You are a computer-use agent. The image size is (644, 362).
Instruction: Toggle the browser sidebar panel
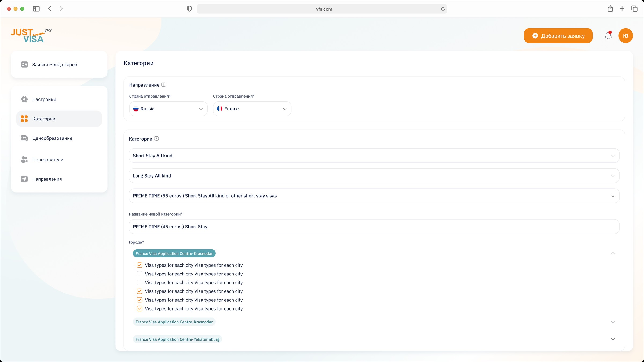(x=36, y=9)
